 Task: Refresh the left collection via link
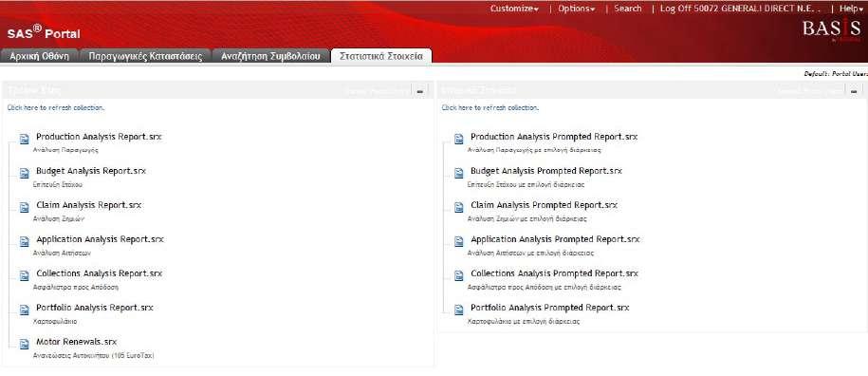pyautogui.click(x=56, y=108)
